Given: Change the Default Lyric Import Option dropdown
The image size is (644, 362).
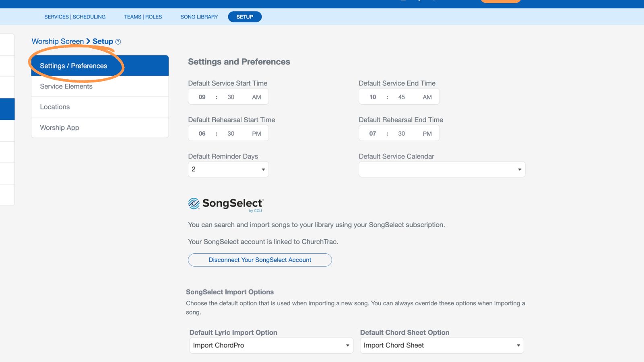Looking at the screenshot, I should pos(270,345).
